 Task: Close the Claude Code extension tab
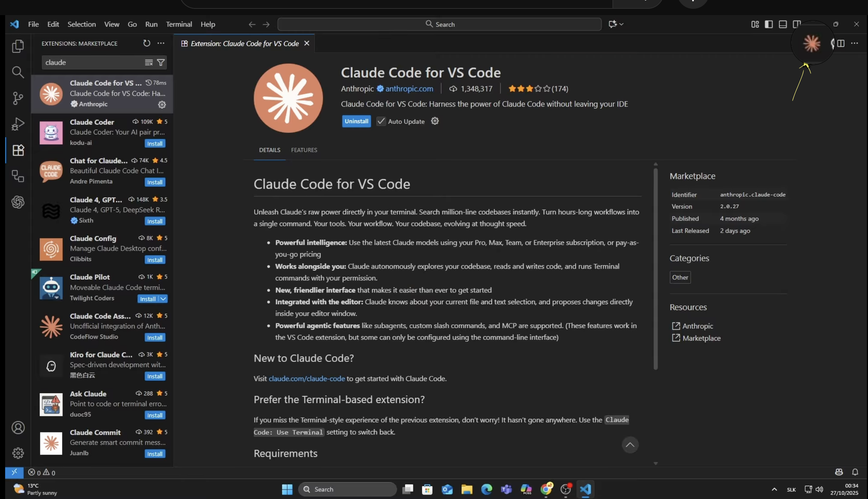click(307, 43)
